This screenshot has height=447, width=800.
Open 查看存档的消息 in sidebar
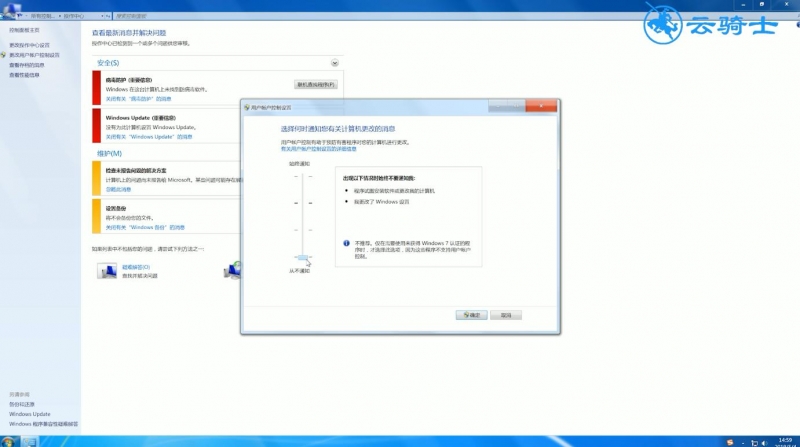click(x=27, y=65)
